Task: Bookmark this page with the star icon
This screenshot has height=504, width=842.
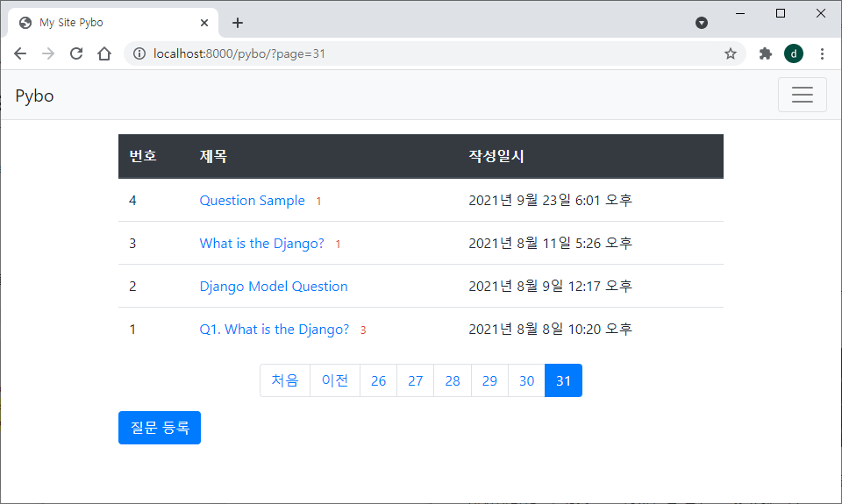Action: tap(731, 53)
